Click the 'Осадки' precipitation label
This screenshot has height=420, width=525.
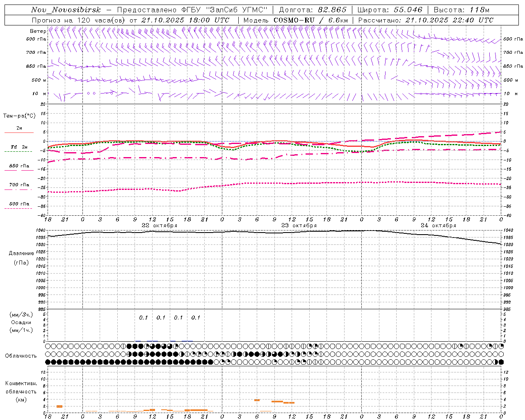pyautogui.click(x=21, y=322)
